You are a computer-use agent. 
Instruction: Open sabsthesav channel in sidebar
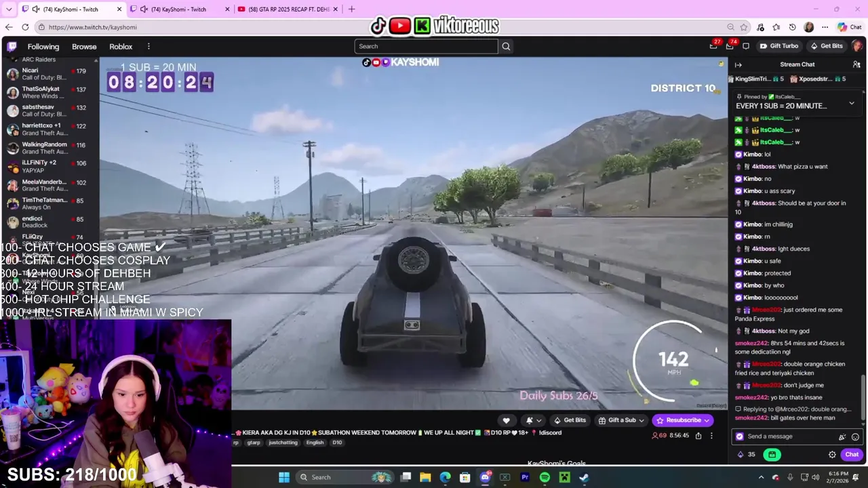[50, 110]
